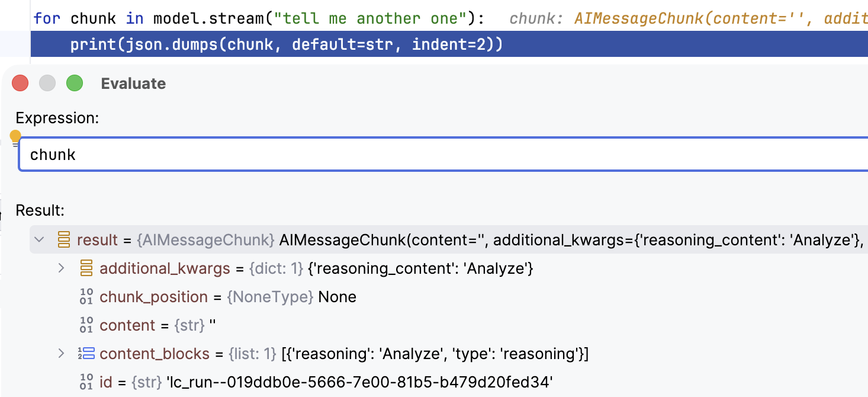The height and width of the screenshot is (397, 868).
Task: Expand the content_blocks list node
Action: coord(61,354)
